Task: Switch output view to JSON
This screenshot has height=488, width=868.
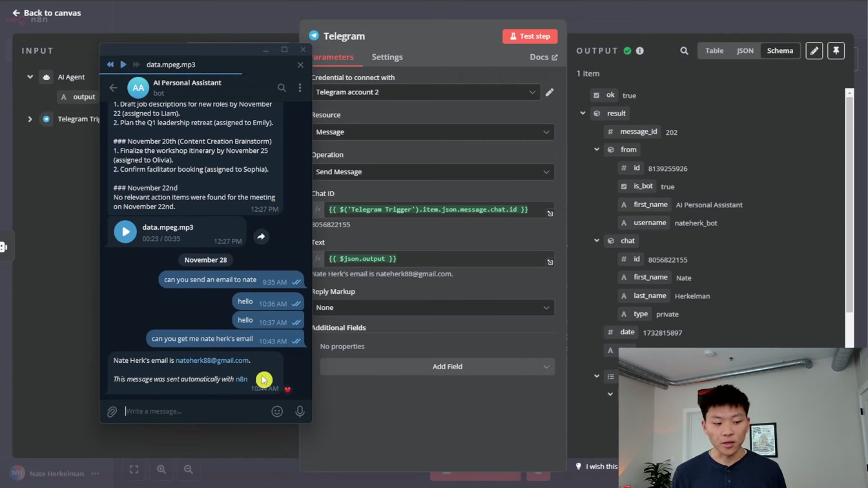Action: [745, 50]
